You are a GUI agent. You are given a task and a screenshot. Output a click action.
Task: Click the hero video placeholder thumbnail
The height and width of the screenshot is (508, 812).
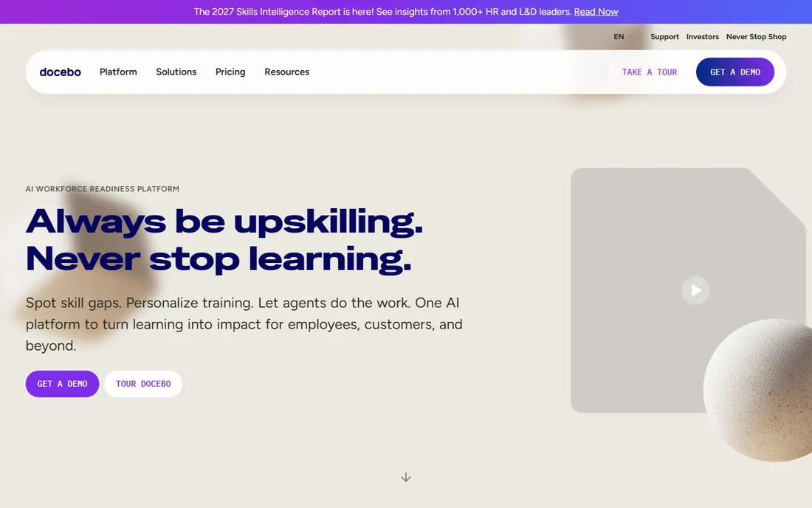tap(688, 290)
